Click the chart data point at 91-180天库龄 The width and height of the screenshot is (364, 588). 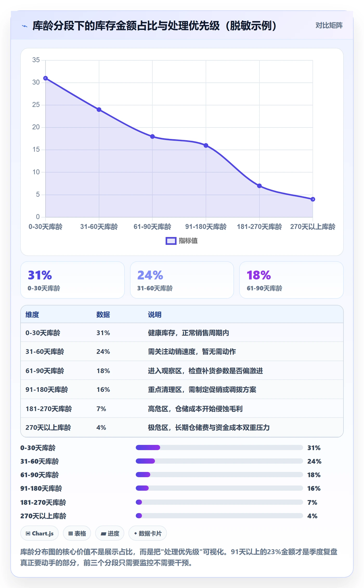[206, 145]
